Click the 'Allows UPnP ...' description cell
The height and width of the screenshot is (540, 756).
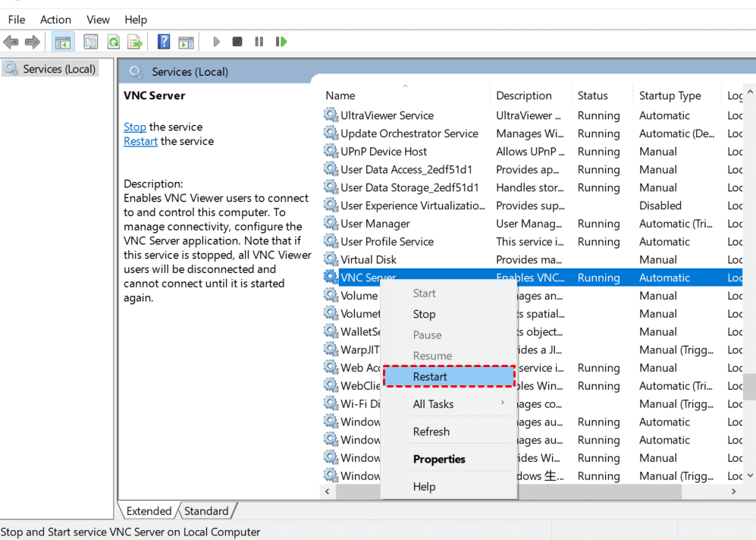pyautogui.click(x=530, y=152)
